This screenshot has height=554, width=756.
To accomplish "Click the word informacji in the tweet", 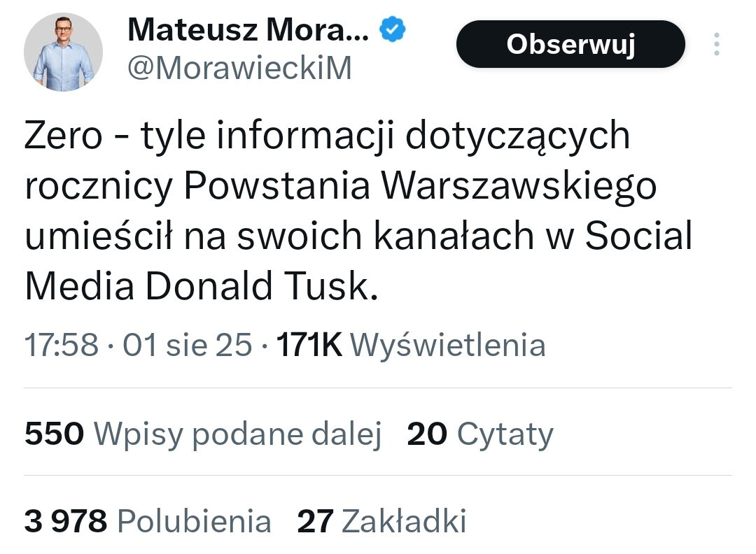I will tap(305, 136).
